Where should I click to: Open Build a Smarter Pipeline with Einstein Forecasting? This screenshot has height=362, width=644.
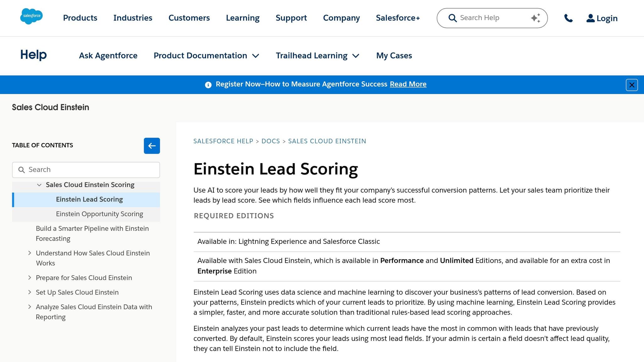(92, 233)
